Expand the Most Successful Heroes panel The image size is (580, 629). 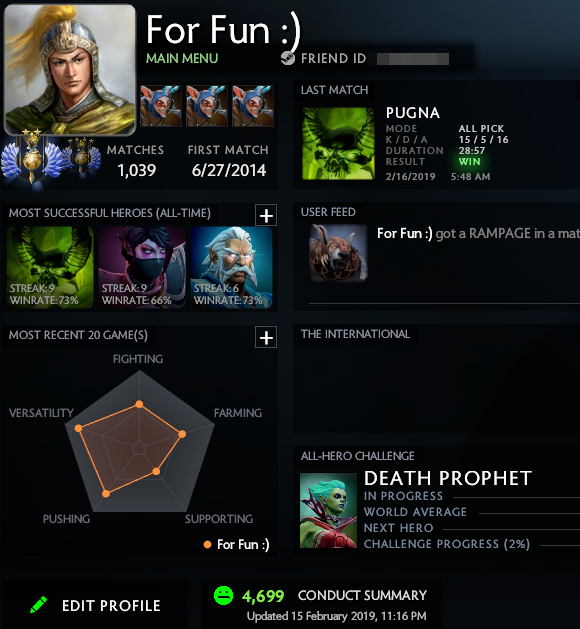pos(266,215)
